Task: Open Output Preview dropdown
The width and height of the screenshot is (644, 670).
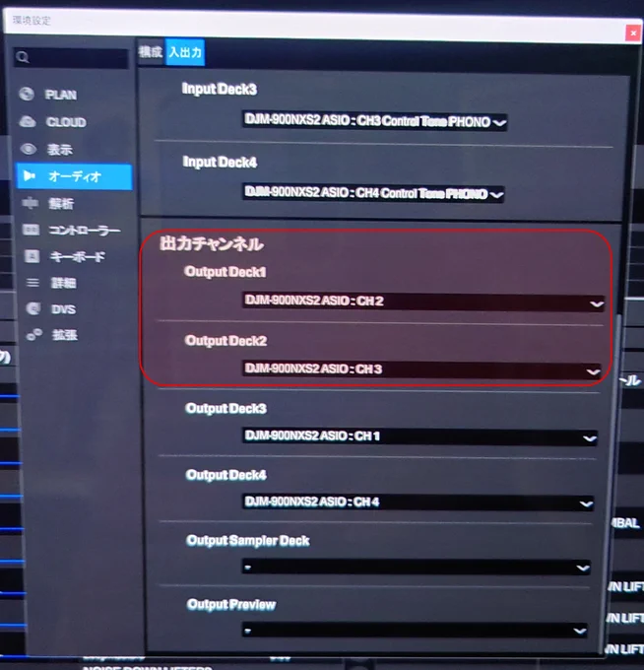Action: [415, 630]
